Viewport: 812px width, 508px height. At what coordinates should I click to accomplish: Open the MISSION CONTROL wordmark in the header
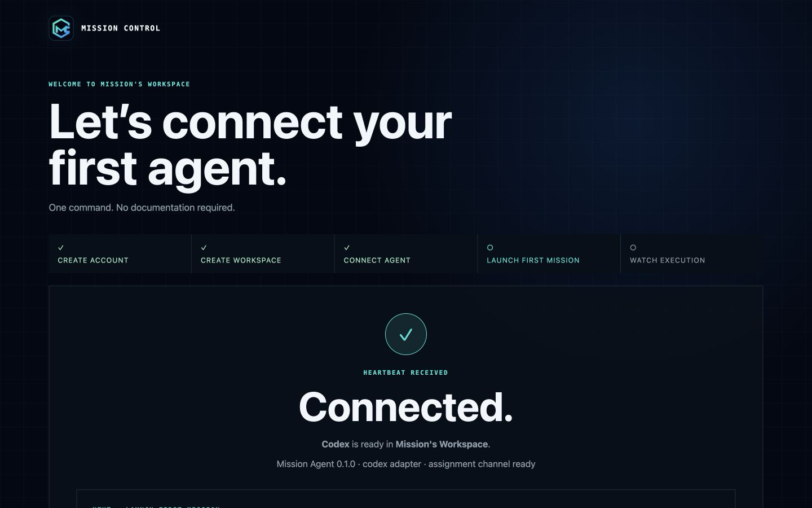121,28
